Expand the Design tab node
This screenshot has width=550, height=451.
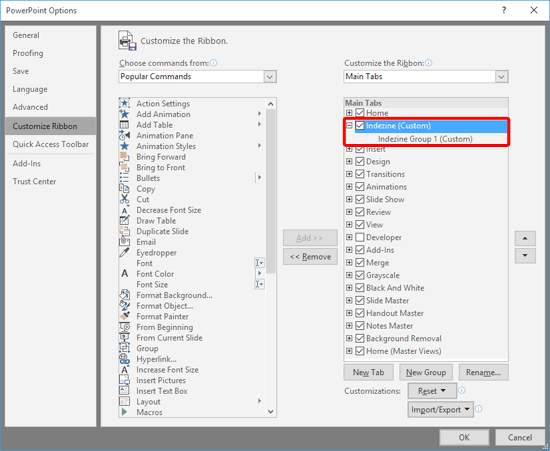point(349,161)
